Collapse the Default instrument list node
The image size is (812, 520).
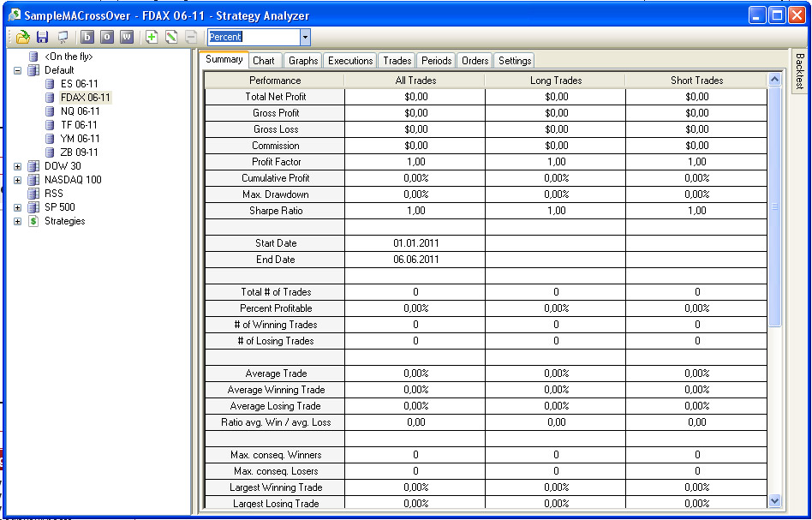(18, 70)
